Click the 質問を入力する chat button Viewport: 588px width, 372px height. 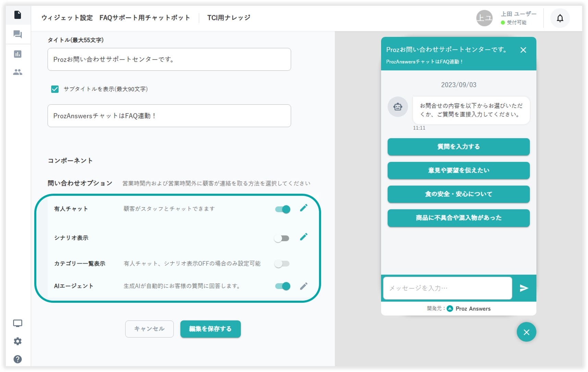458,147
